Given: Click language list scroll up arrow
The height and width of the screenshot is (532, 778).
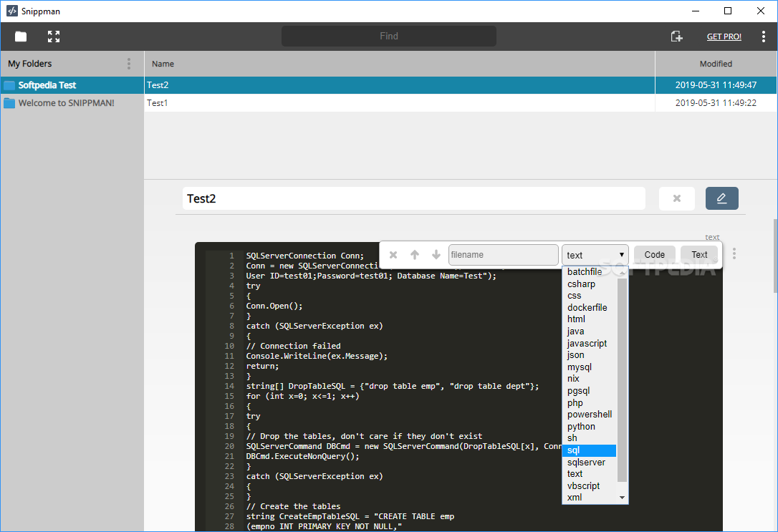Looking at the screenshot, I should (x=623, y=273).
